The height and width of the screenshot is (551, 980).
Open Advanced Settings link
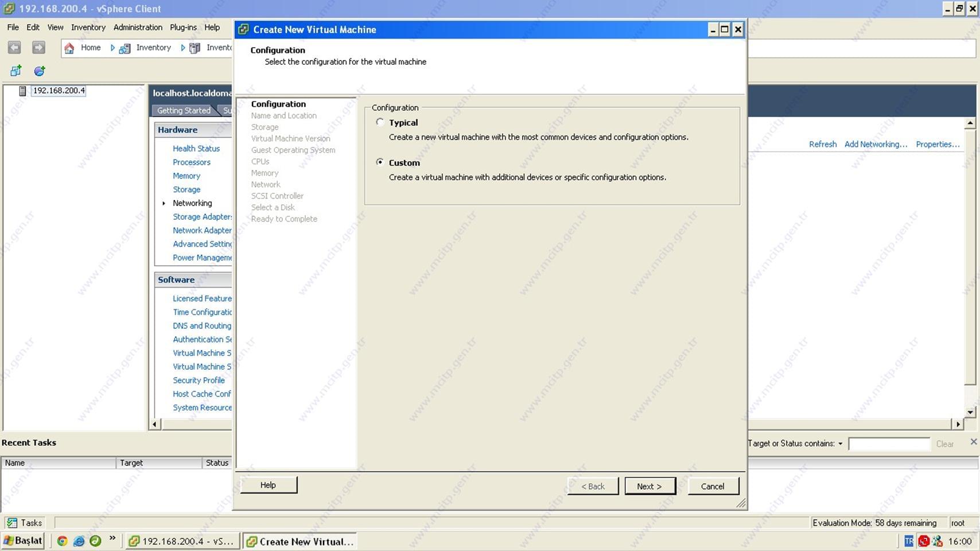203,244
